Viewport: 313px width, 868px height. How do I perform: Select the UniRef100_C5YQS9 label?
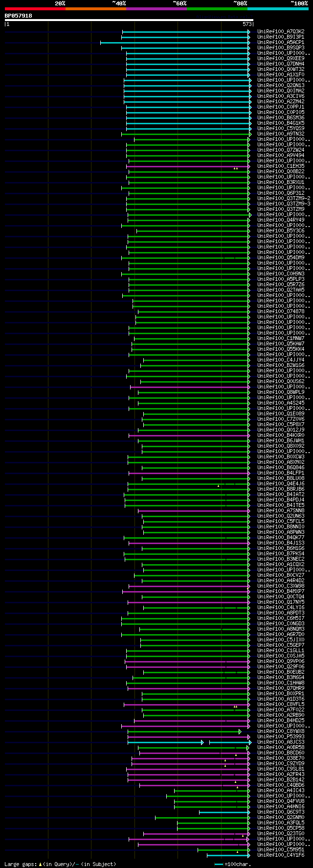[281, 128]
